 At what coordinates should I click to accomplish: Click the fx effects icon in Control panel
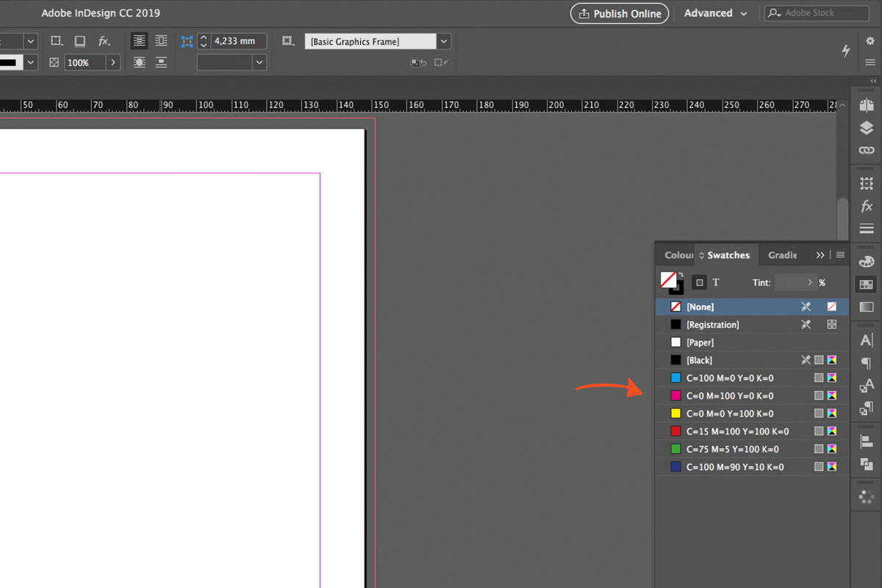(x=104, y=41)
